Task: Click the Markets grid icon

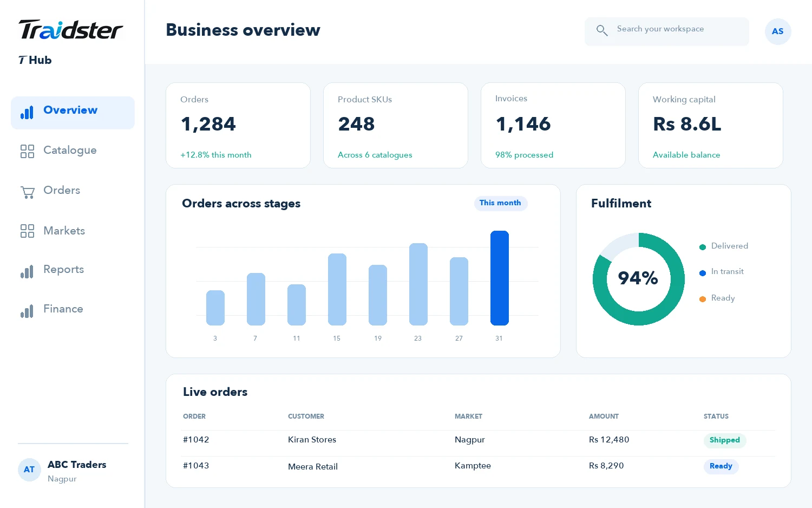Action: coord(27,231)
